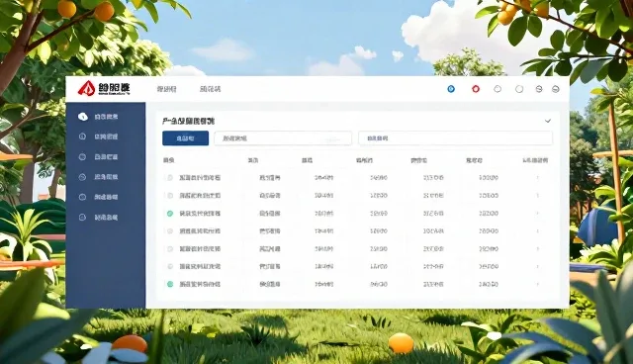Select the radio circle of the first table row
Image resolution: width=633 pixels, height=364 pixels.
coord(170,178)
